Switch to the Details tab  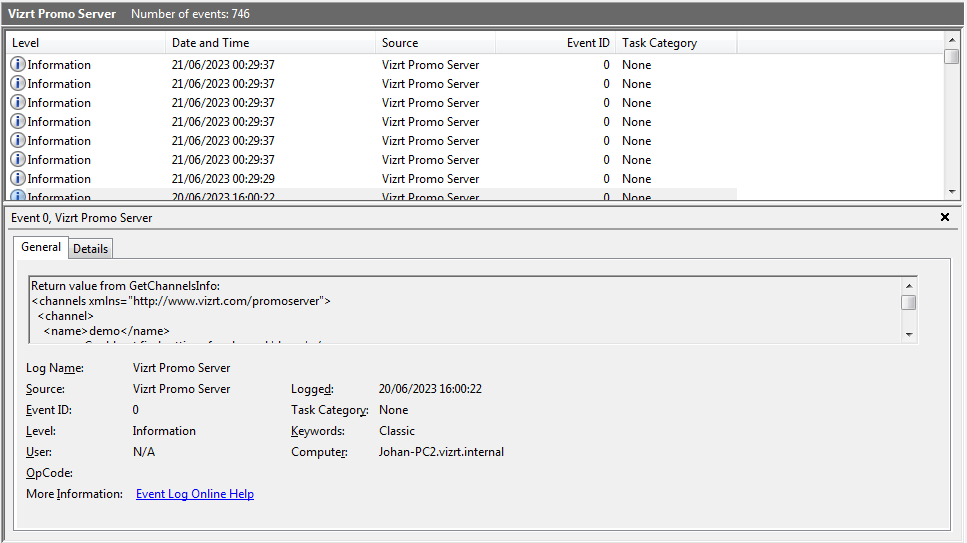91,248
